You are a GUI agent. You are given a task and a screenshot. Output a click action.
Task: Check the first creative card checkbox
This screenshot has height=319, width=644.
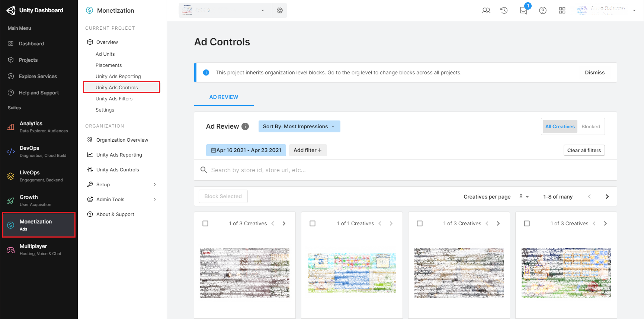205,223
